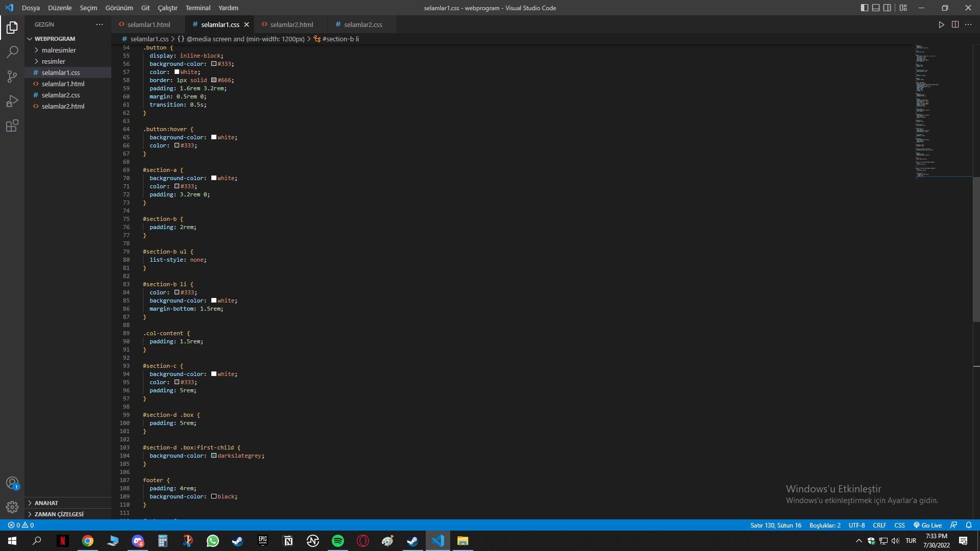Open the Extensions view
This screenshot has height=551, width=980.
click(x=12, y=126)
